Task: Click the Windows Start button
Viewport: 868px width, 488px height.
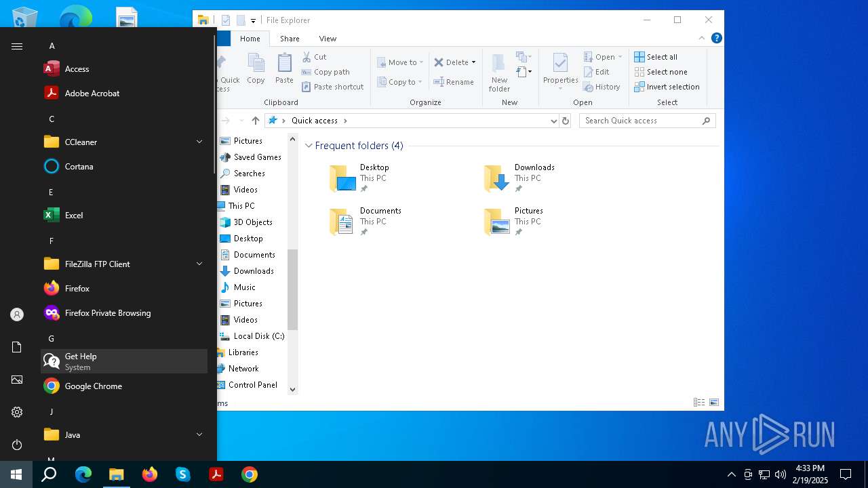Action: tap(16, 474)
